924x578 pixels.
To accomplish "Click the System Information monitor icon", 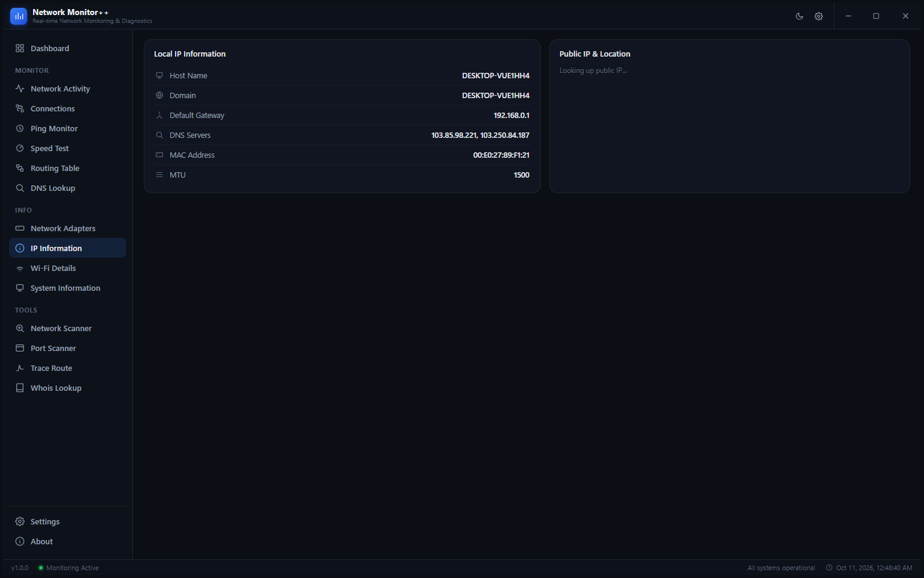I will pos(20,288).
